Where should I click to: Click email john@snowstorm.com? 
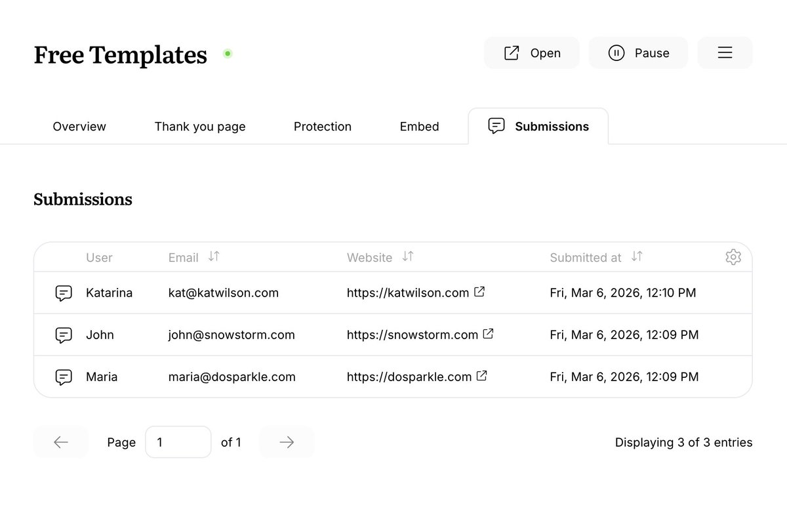pyautogui.click(x=232, y=335)
